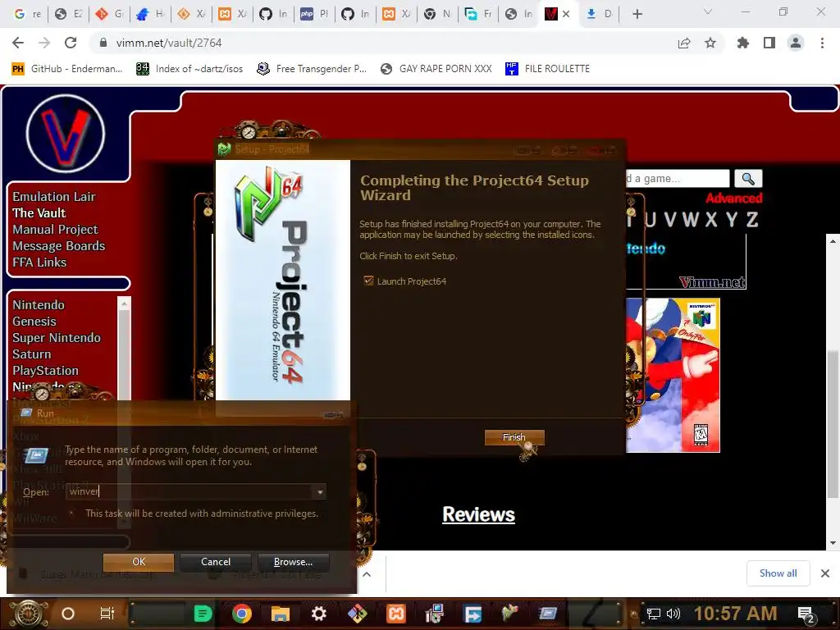Switch to the Git 'G' tab

point(109,14)
